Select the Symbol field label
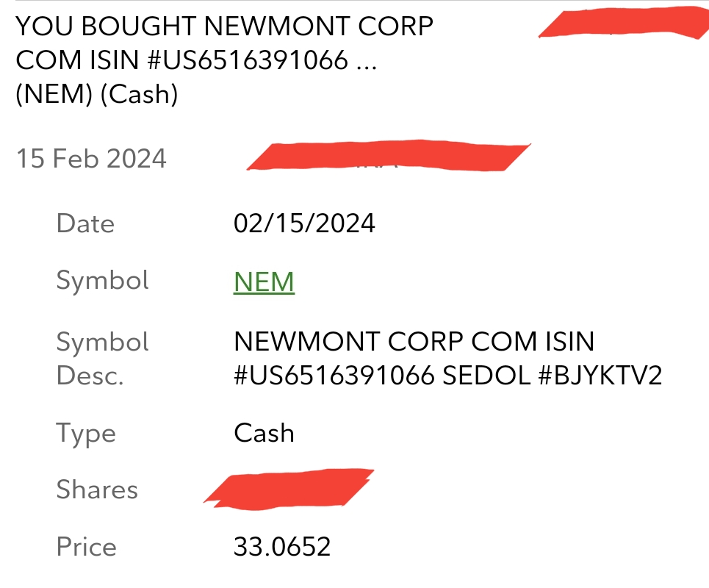 103,281
